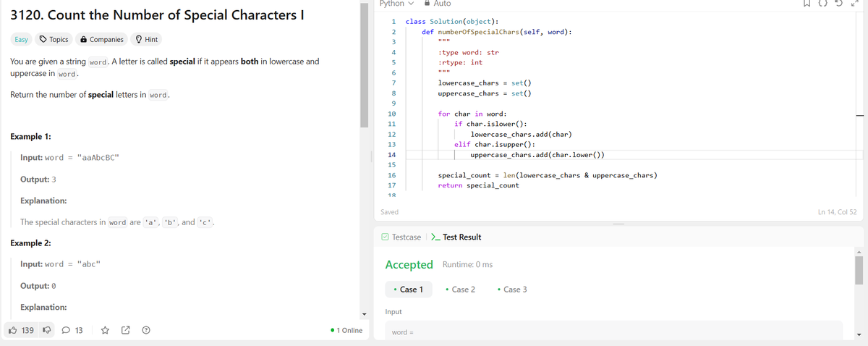
Task: Click the Ln 14, Col 52 indicator
Action: click(x=837, y=212)
